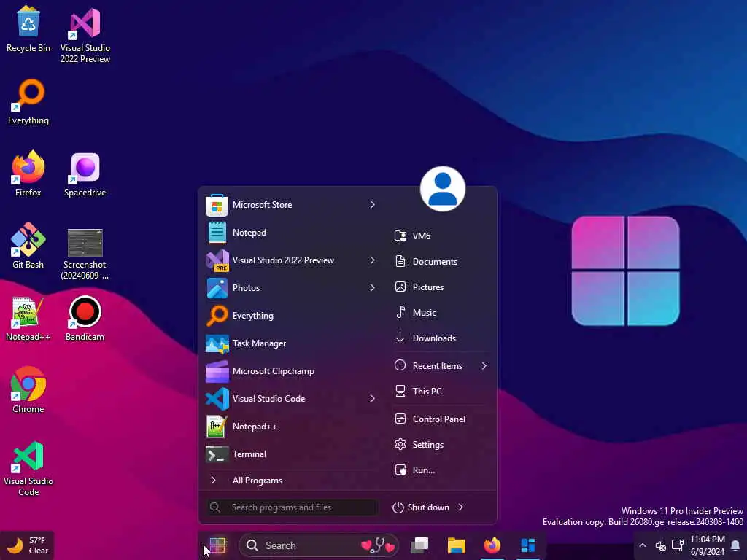Open File Explorer from the taskbar

457,545
